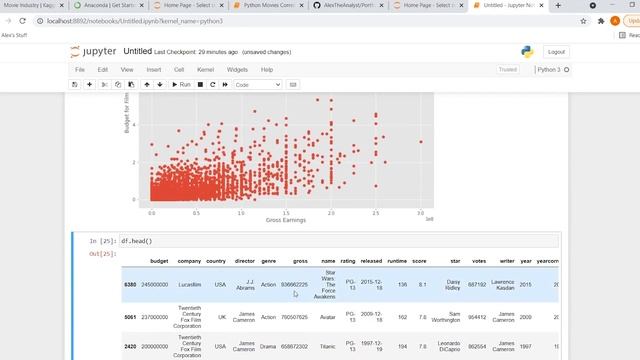The image size is (640, 360).
Task: Open the browser extensions puzzle icon
Action: (x=601, y=21)
